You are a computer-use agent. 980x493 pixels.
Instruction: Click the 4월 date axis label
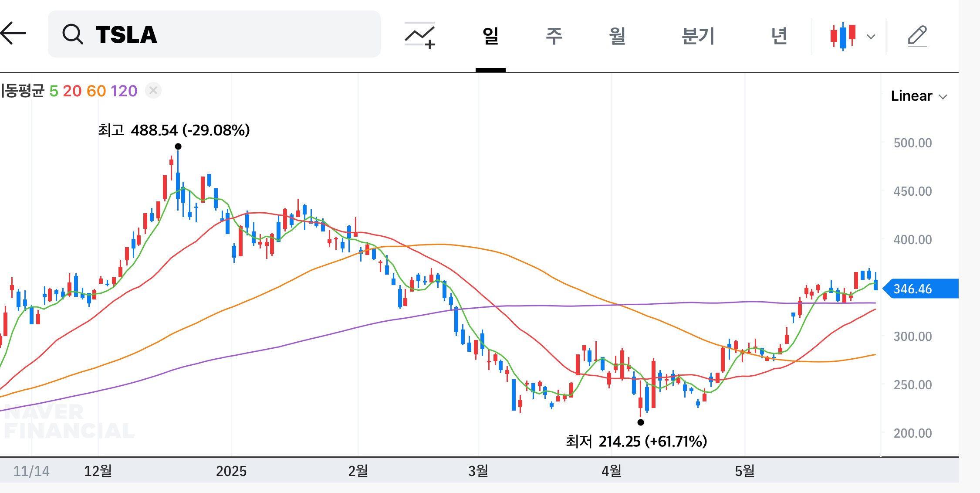point(612,471)
